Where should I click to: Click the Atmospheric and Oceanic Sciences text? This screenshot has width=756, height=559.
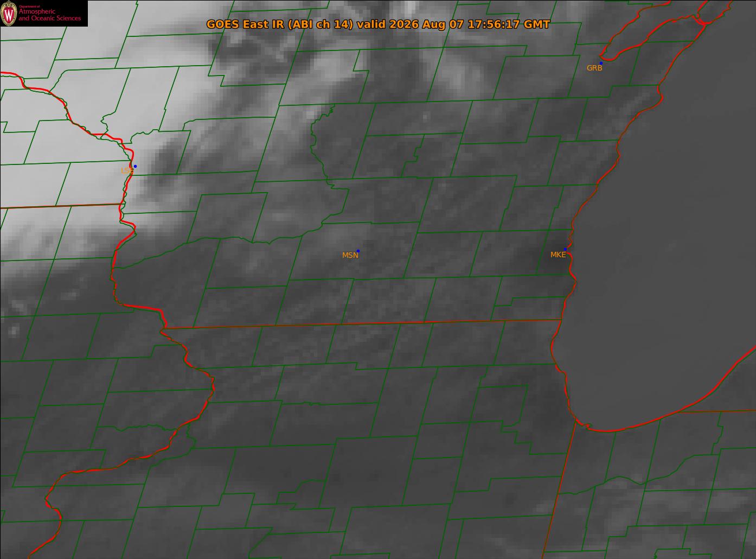coord(50,15)
